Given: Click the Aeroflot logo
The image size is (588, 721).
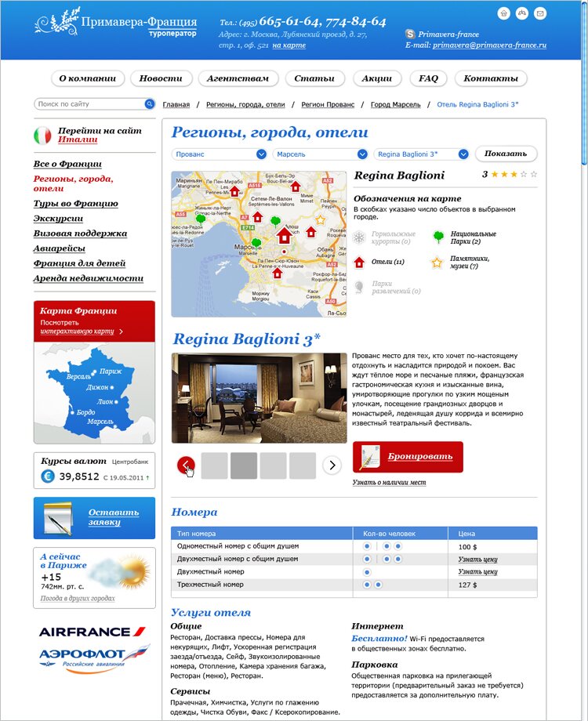Looking at the screenshot, I should tap(94, 658).
